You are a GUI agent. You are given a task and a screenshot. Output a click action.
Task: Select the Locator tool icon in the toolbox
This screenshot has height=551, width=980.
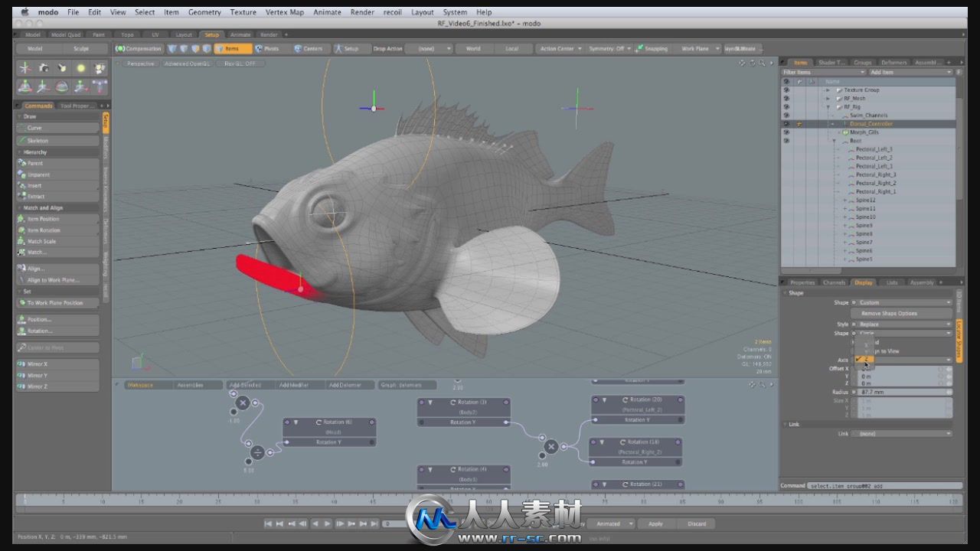click(26, 68)
